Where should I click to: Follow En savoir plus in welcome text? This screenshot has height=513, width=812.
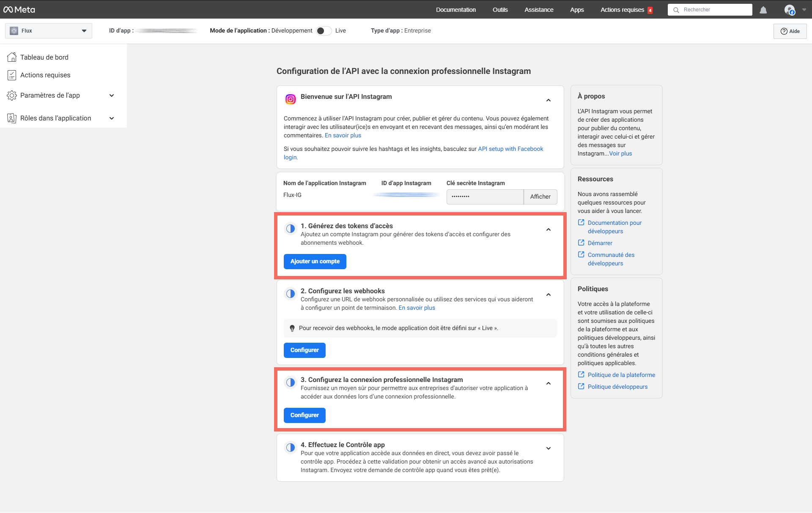click(x=343, y=135)
